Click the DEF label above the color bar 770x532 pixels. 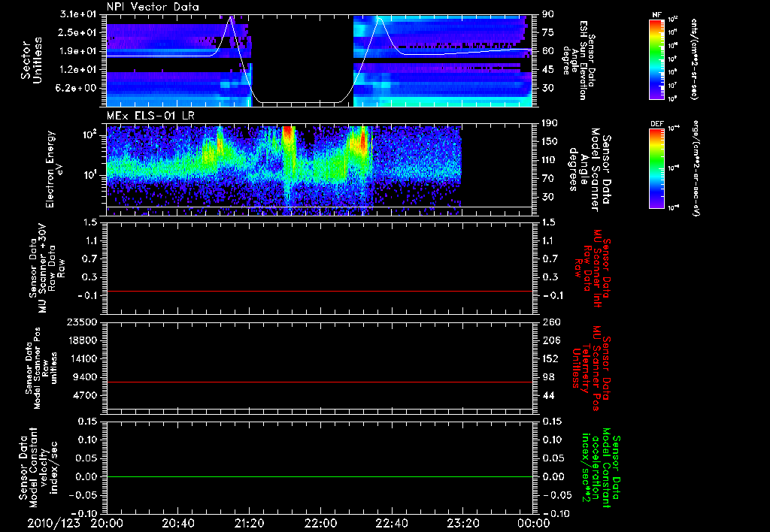coord(656,124)
